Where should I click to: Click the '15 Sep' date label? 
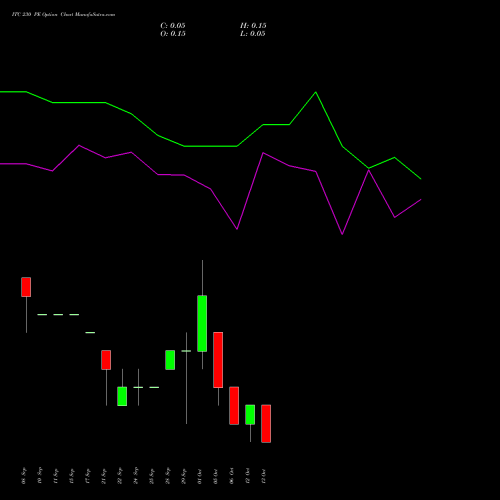point(72,476)
